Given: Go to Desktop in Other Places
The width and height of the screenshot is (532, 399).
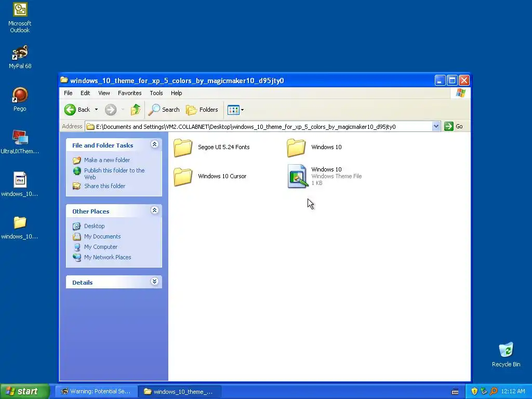Looking at the screenshot, I should click(x=89, y=226).
